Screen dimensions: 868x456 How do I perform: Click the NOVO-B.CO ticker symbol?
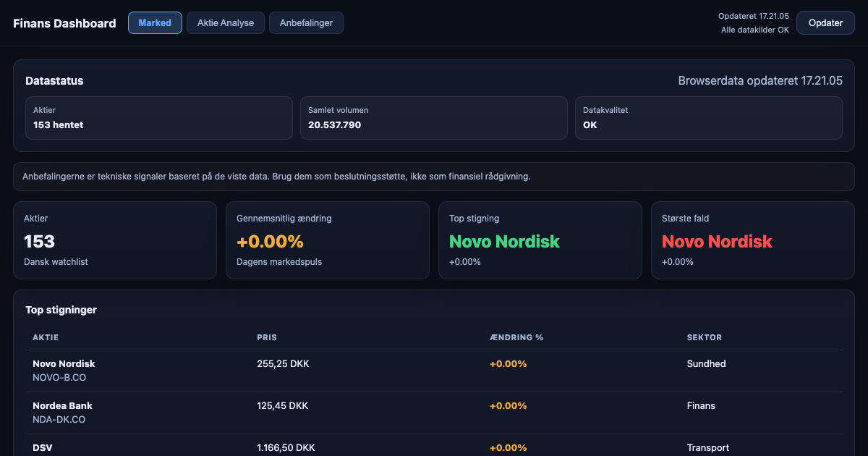59,378
